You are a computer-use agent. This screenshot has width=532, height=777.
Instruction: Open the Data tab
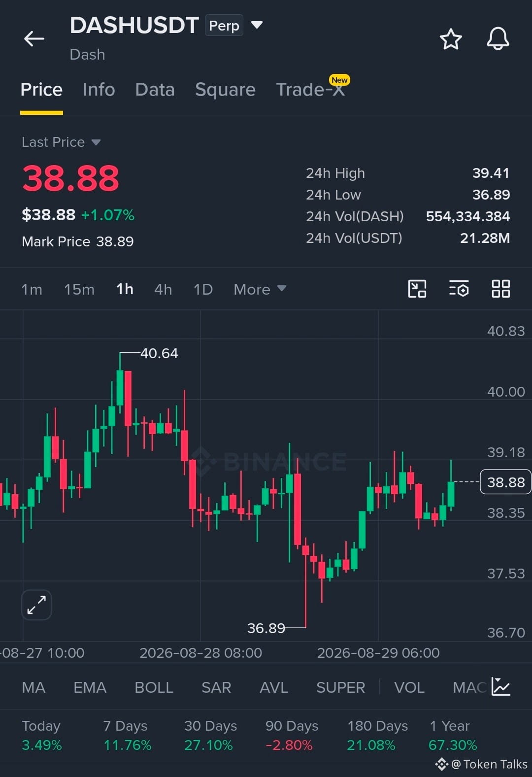coord(155,90)
